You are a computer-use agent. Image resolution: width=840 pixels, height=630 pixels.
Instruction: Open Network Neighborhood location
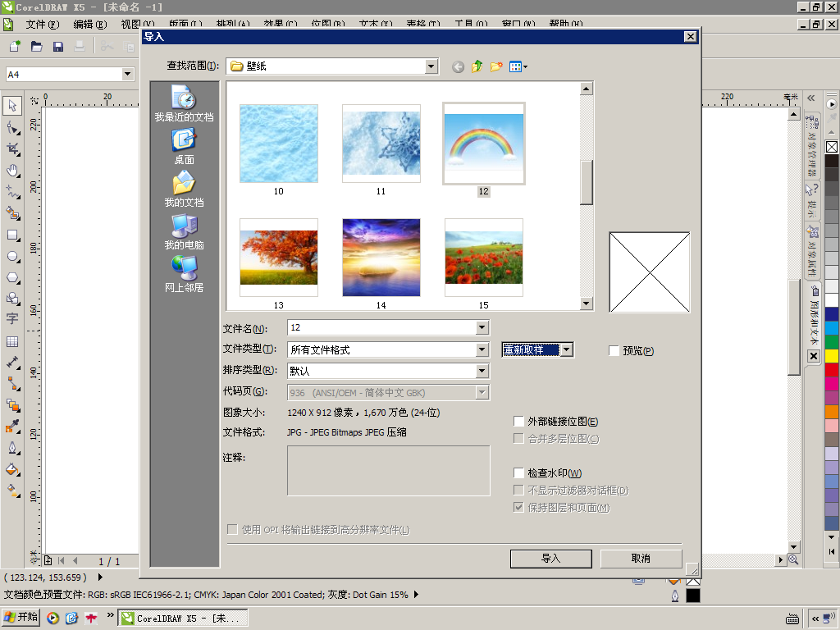185,274
